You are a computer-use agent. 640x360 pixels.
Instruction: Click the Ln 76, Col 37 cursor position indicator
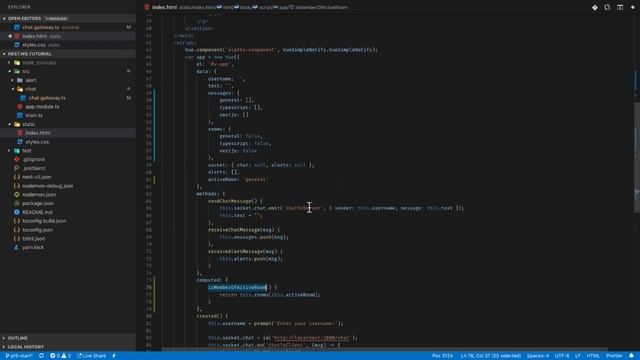491,356
